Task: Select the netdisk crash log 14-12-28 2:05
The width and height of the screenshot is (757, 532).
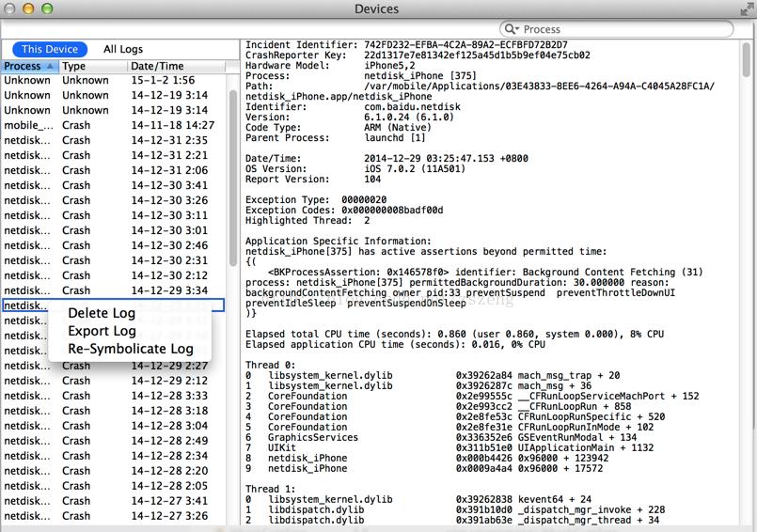Action: (114, 486)
